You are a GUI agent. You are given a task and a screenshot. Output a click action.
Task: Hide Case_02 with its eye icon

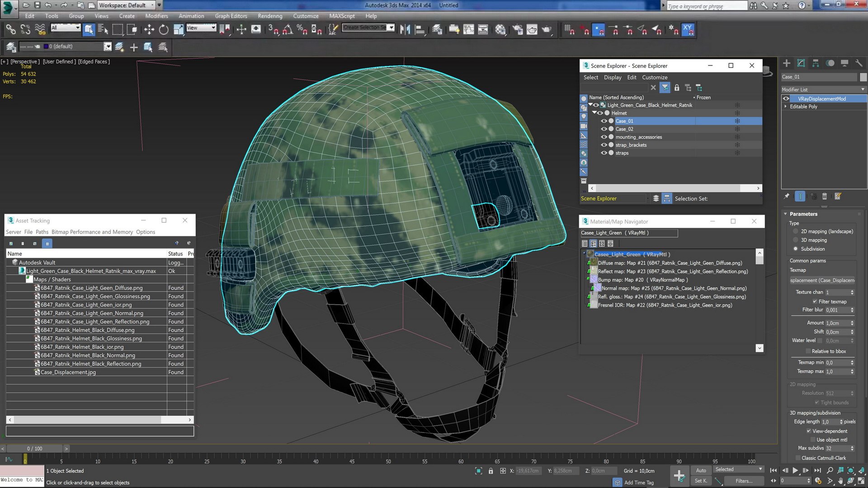coord(604,129)
